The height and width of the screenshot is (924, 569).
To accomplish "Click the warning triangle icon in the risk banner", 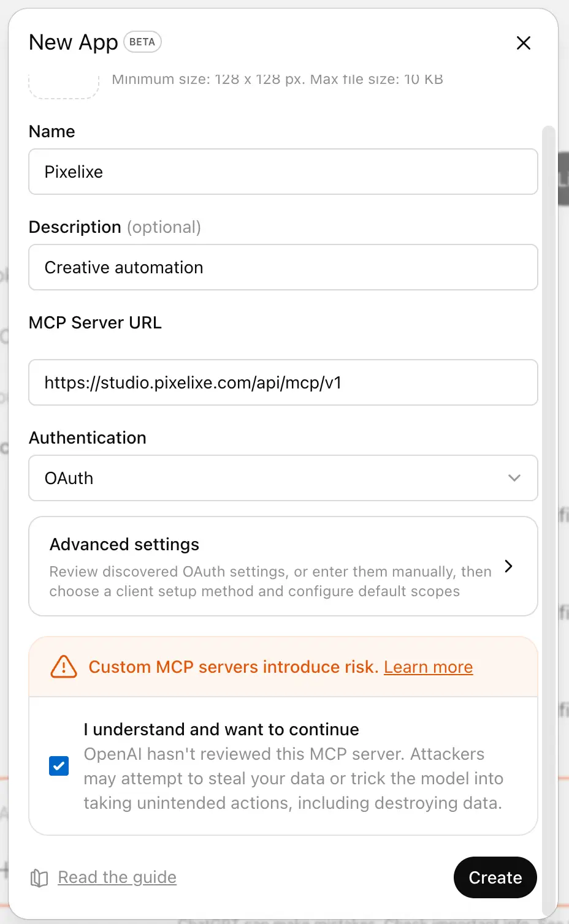I will pyautogui.click(x=63, y=667).
